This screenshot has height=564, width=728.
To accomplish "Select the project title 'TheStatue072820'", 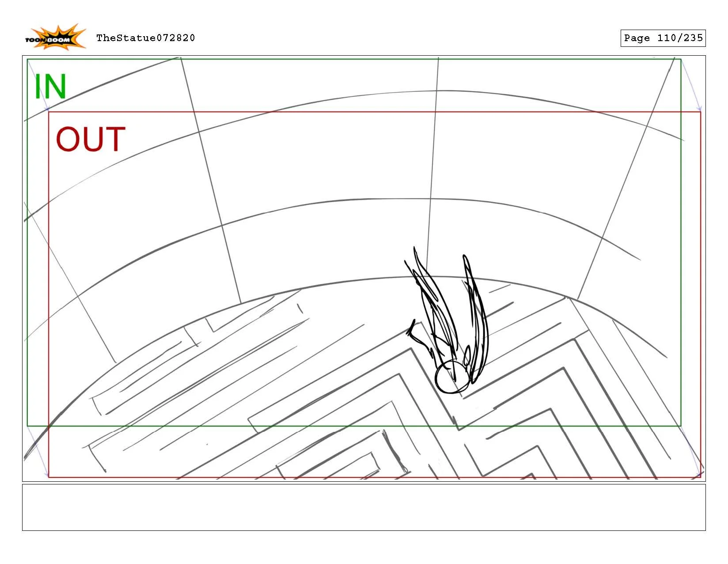I will [x=146, y=38].
